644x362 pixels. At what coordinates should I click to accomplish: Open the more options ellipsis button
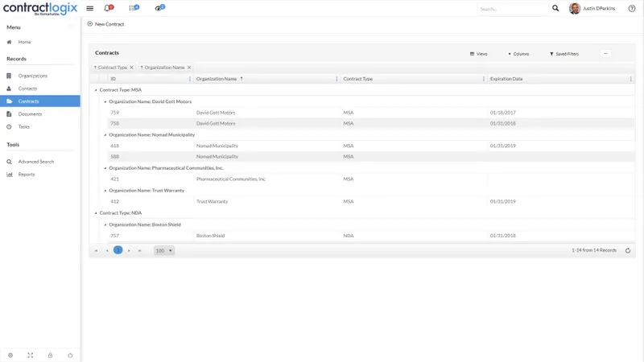605,53
